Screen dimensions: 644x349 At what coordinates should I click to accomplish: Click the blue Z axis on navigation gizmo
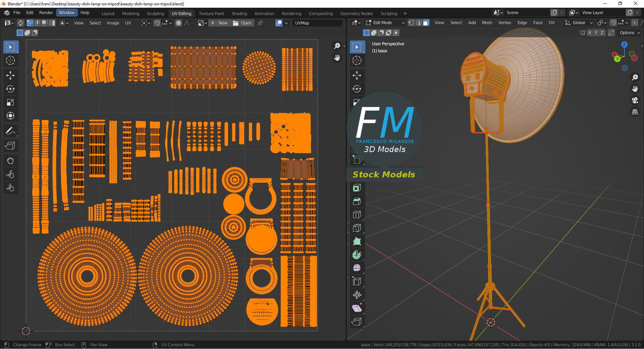tap(624, 44)
